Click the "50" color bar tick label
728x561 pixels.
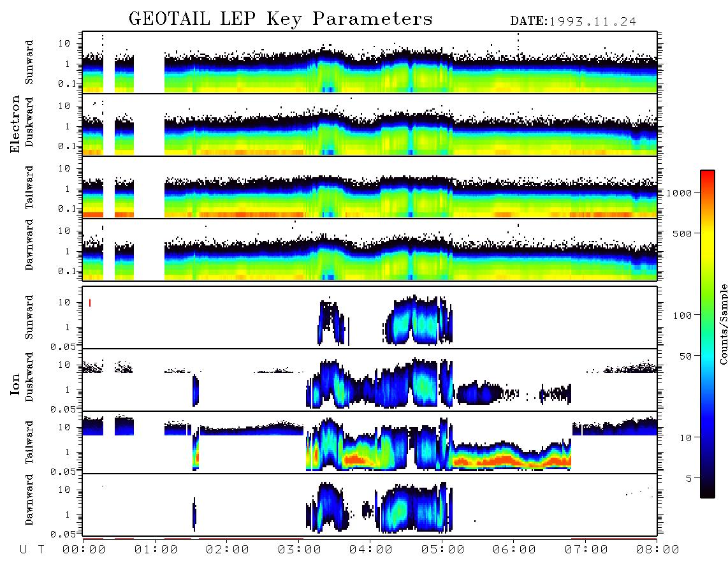point(685,356)
